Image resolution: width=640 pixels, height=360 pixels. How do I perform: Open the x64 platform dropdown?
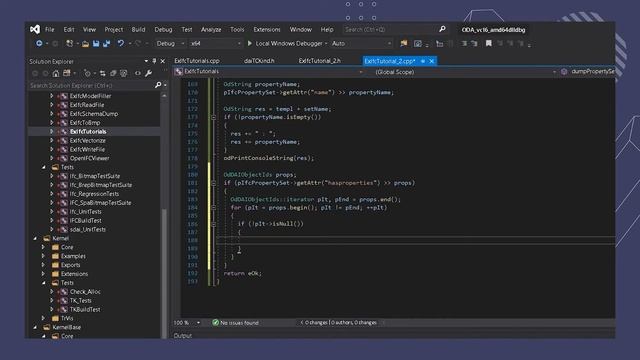(x=216, y=43)
